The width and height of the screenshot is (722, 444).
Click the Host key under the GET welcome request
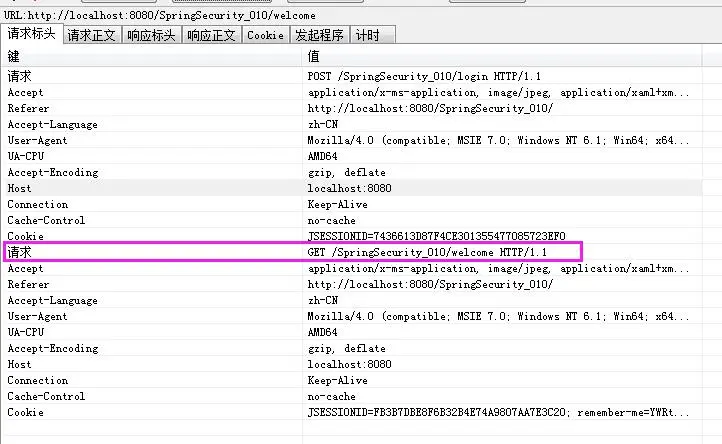19,364
